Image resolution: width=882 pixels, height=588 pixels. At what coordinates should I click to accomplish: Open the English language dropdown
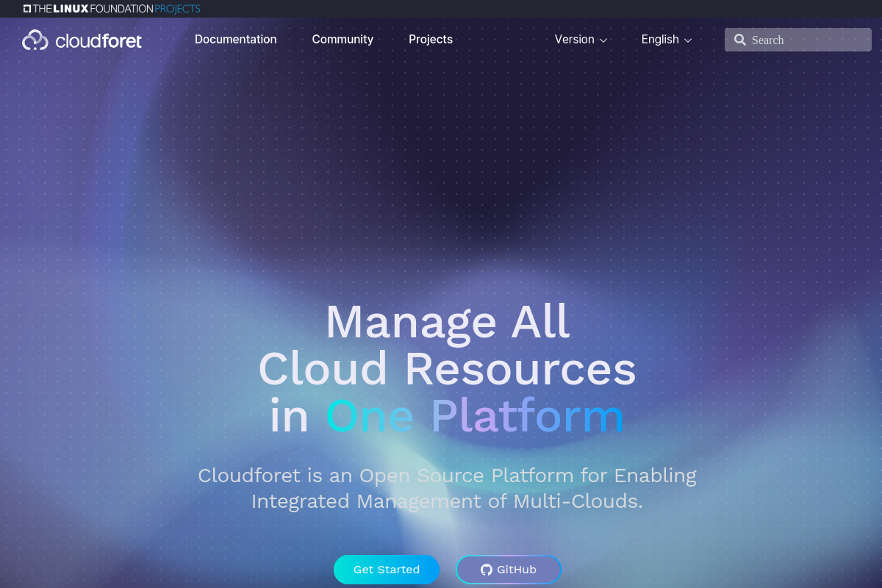[667, 40]
